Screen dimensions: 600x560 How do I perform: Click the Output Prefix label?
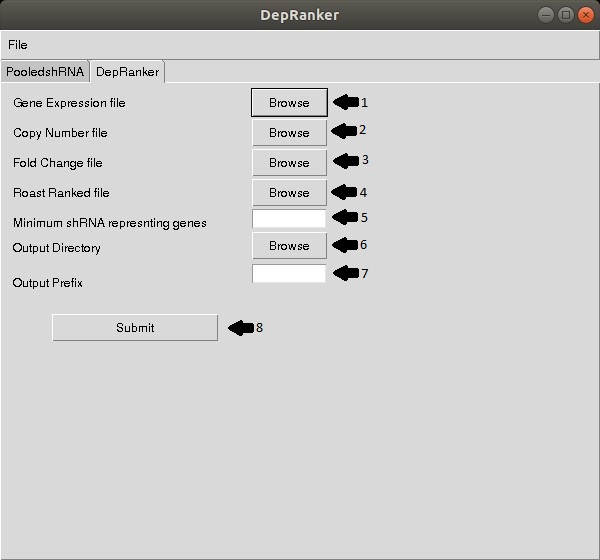(47, 283)
